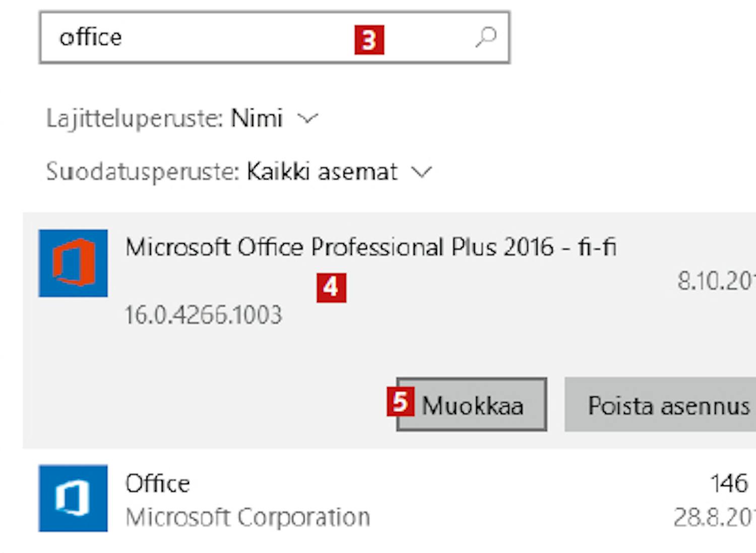
Task: Click the Muokkaa button
Action: point(471,404)
